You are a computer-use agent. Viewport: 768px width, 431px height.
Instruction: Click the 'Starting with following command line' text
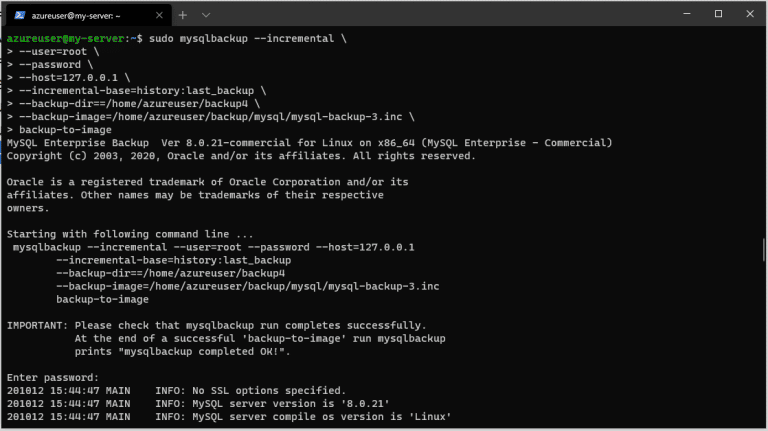click(x=130, y=235)
